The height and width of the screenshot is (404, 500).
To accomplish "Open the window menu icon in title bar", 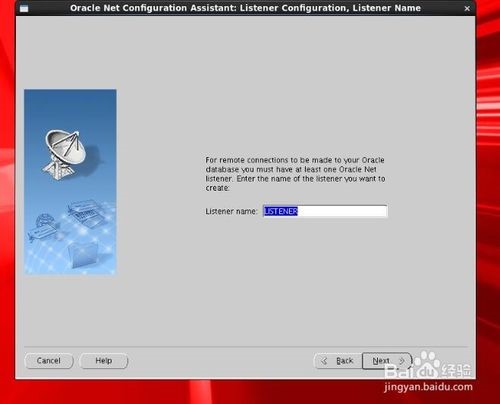I will click(24, 8).
